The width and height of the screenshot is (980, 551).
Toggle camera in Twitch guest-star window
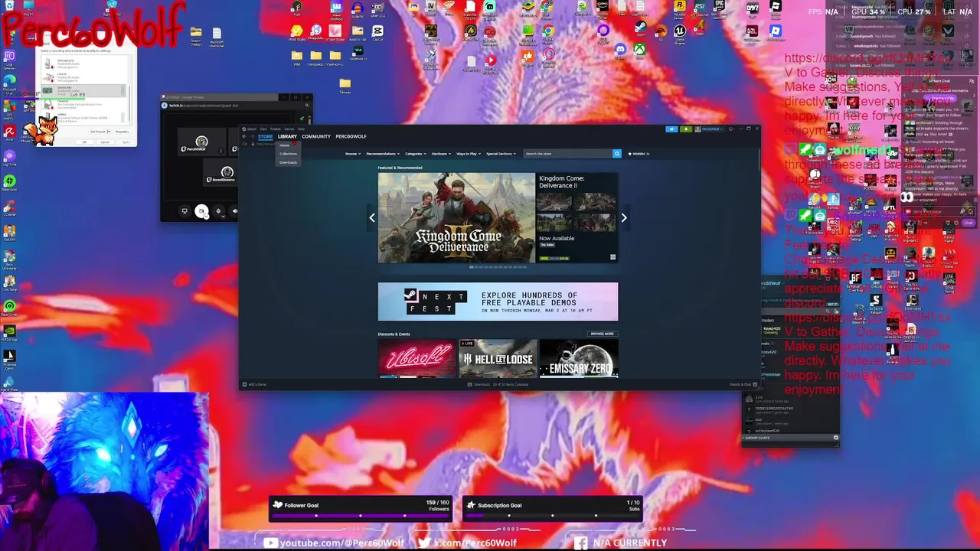tap(201, 211)
